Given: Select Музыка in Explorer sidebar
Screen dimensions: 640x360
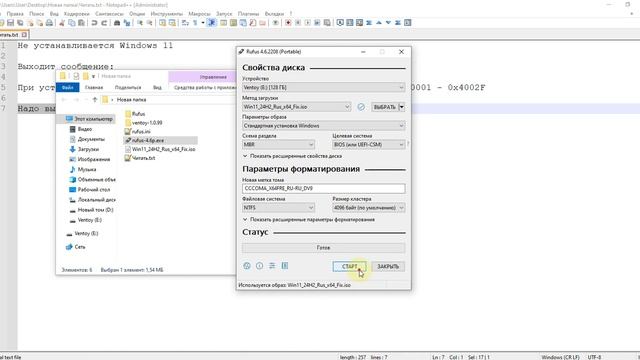Looking at the screenshot, I should (x=83, y=169).
